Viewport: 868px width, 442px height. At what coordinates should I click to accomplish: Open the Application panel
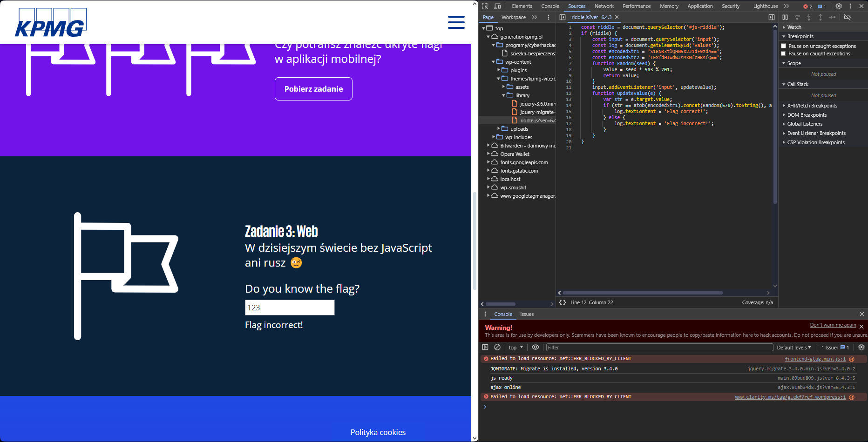(700, 6)
